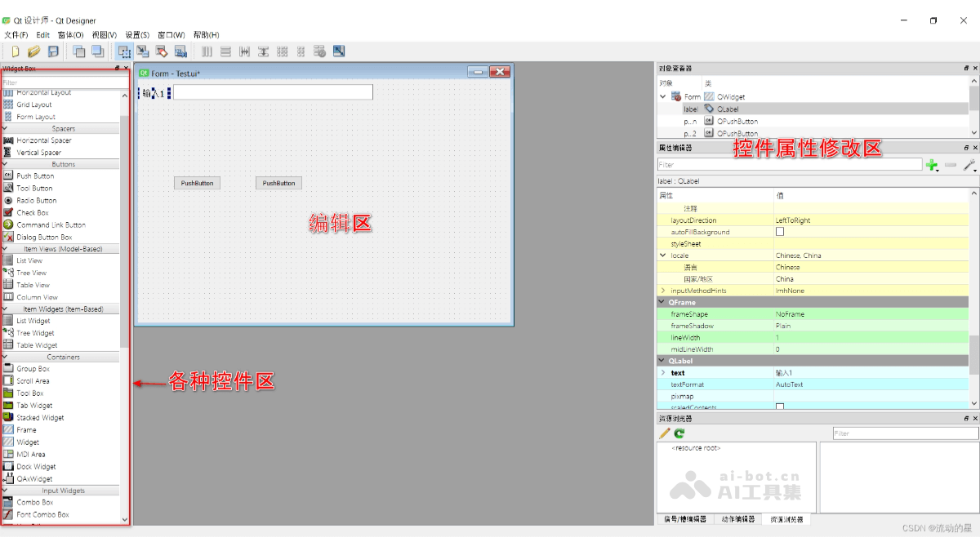Collapse the locale property expander
This screenshot has width=980, height=551.
pos(663,255)
